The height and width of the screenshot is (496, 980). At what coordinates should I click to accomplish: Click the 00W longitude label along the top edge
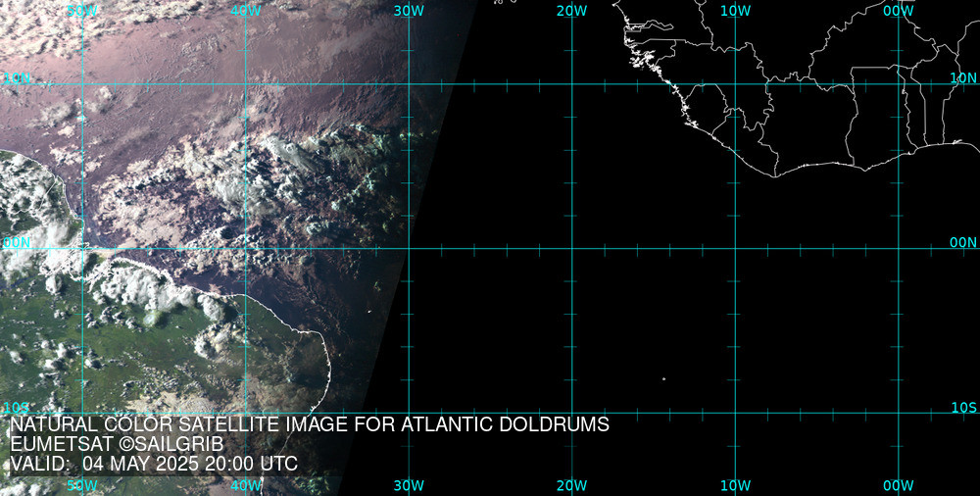[899, 11]
